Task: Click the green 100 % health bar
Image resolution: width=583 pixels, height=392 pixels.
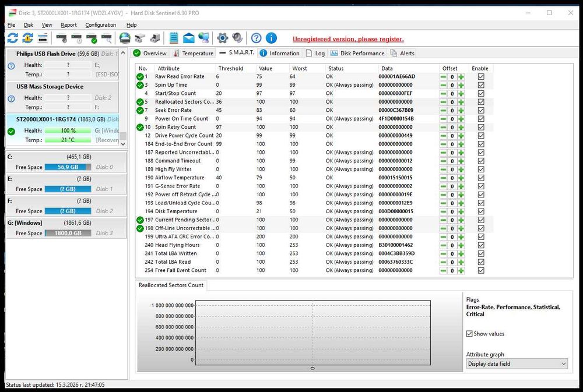Action: [x=68, y=131]
